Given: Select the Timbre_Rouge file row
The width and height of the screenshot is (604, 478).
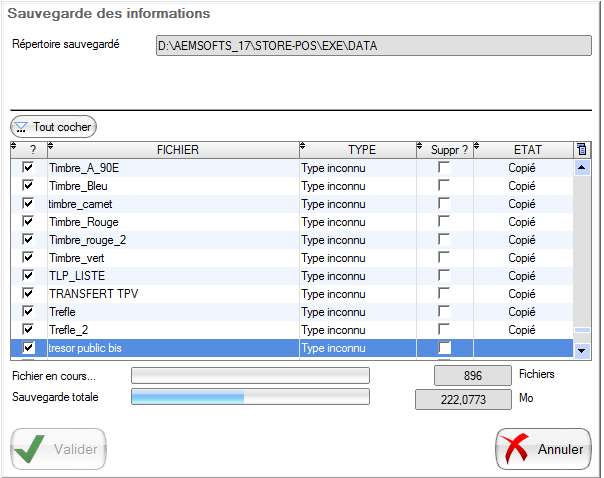Looking at the screenshot, I should coord(170,222).
